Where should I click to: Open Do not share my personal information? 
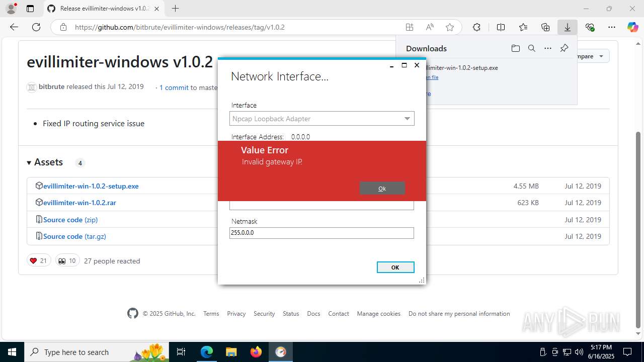[459, 314]
